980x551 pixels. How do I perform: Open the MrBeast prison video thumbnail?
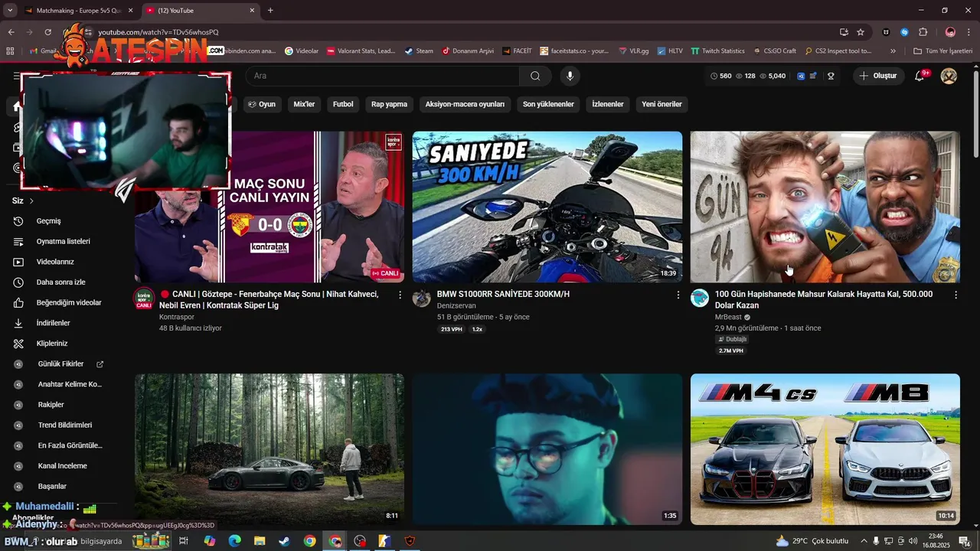825,207
